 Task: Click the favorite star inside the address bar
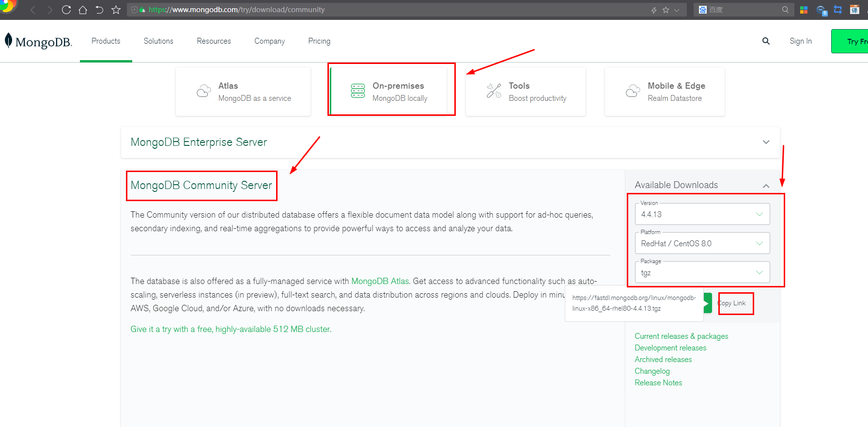666,10
